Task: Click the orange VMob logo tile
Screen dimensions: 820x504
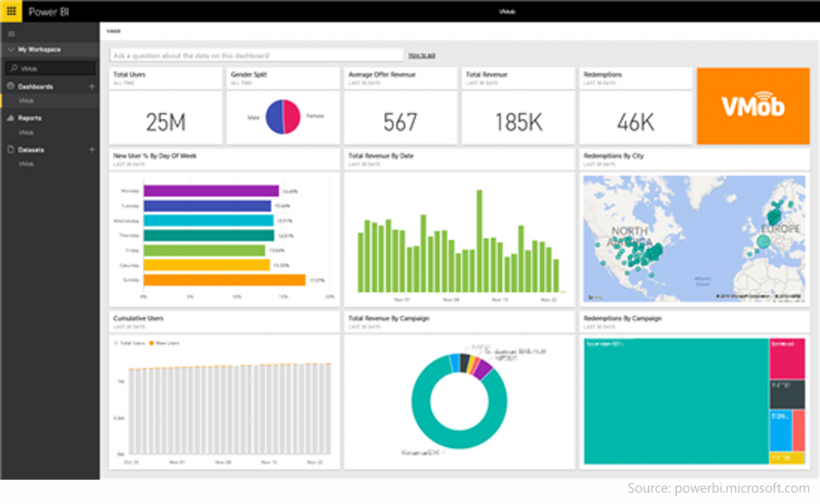Action: (753, 106)
